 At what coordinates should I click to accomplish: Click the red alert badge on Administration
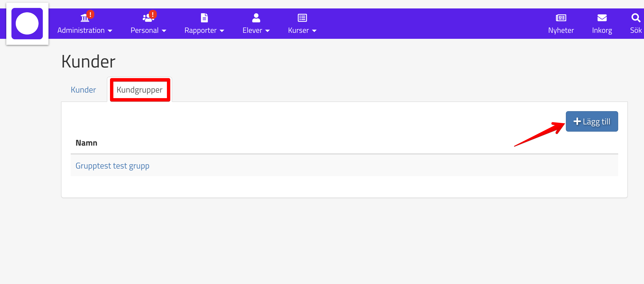[90, 14]
